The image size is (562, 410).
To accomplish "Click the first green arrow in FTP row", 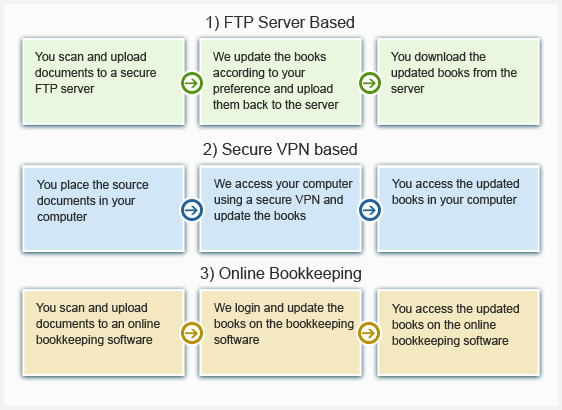I will 192,83.
